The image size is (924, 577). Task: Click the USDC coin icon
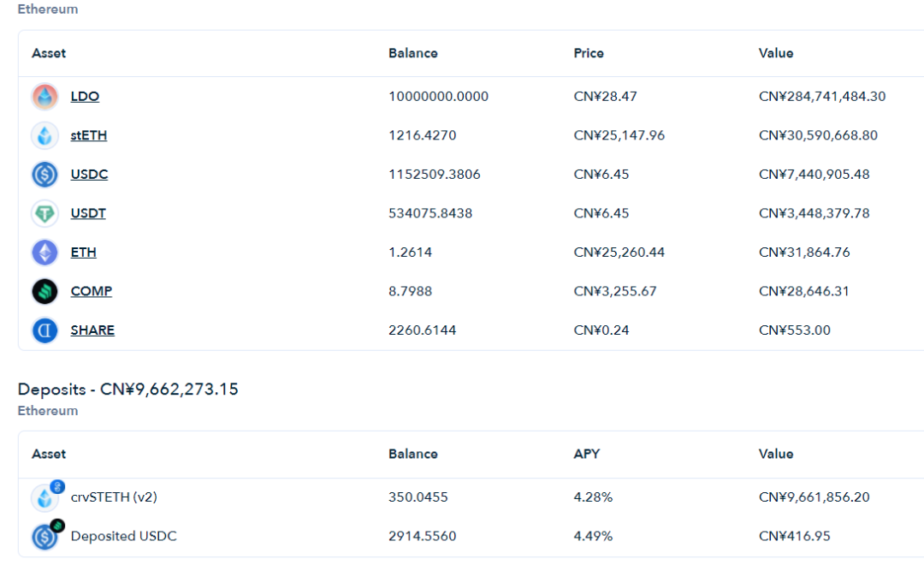pyautogui.click(x=44, y=175)
